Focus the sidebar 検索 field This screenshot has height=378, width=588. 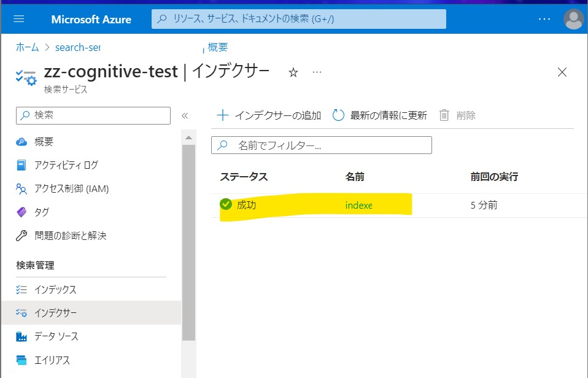click(93, 115)
